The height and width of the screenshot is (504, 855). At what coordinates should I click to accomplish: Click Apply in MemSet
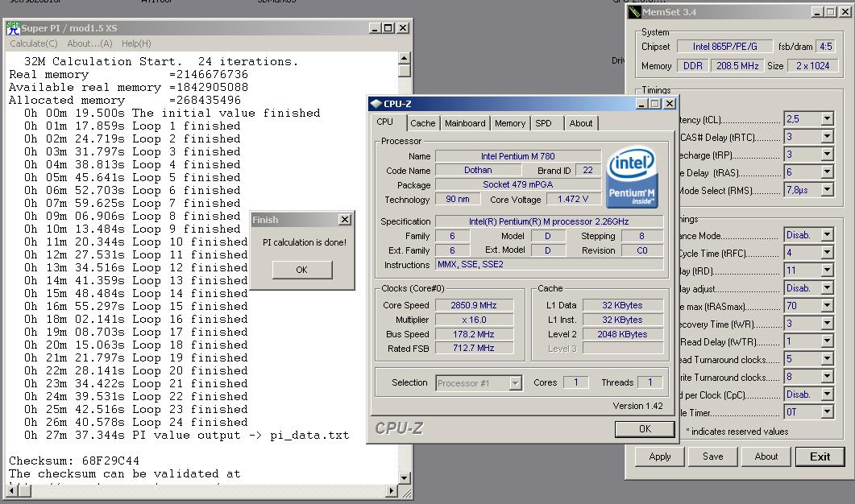click(660, 456)
